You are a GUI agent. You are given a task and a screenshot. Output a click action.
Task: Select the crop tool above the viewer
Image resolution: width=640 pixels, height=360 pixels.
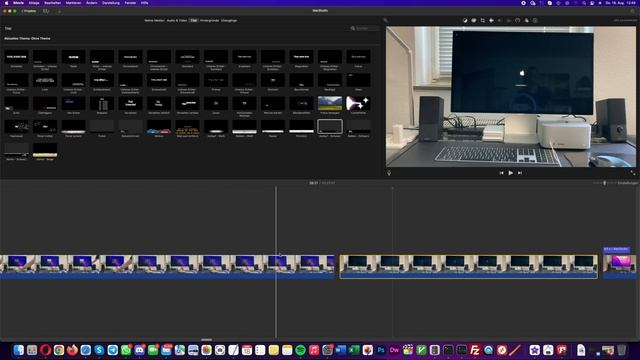[482, 20]
